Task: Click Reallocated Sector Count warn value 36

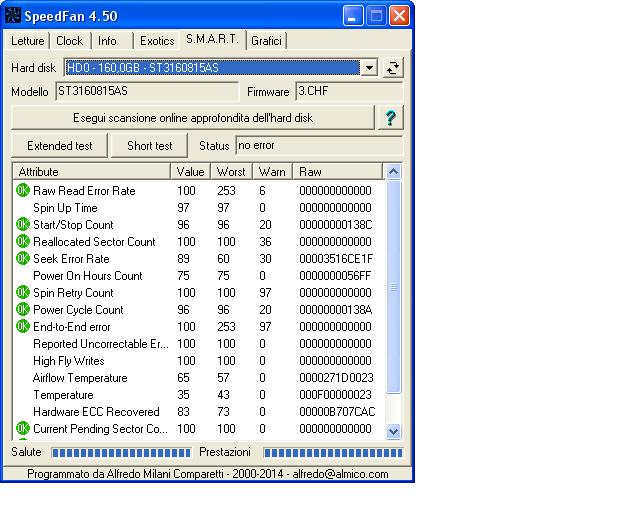Action: (265, 241)
